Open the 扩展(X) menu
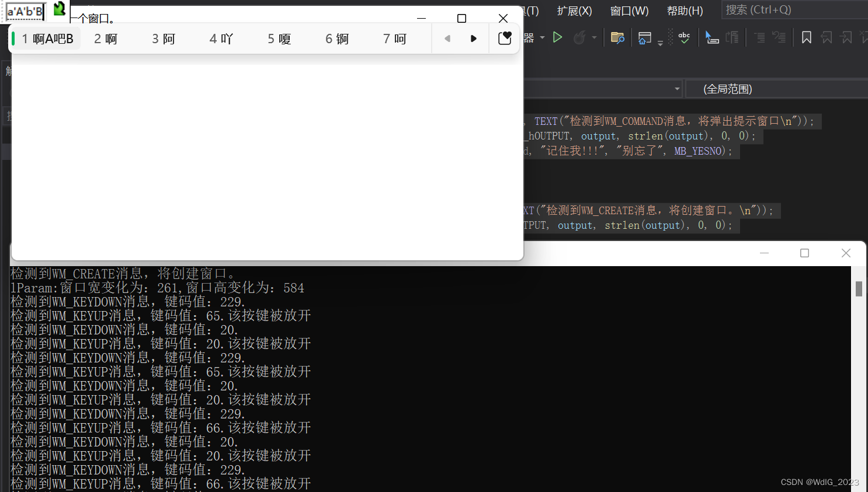Viewport: 868px width, 492px height. coord(574,11)
